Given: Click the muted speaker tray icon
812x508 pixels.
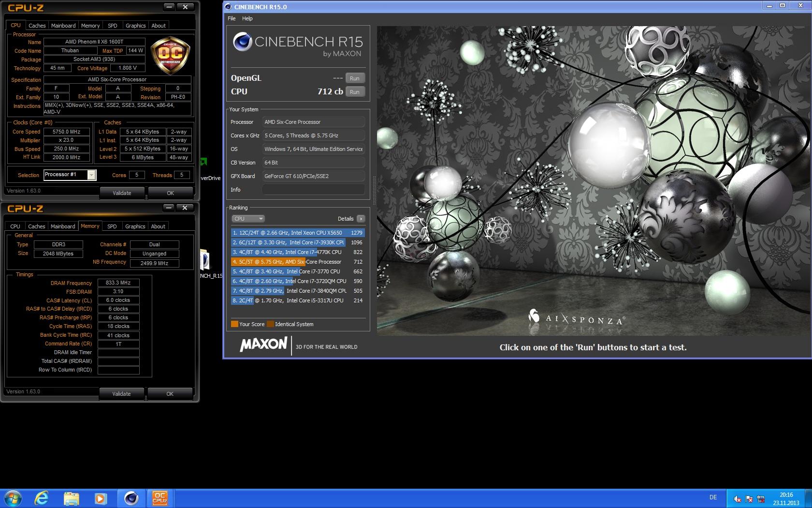Looking at the screenshot, I should coord(737,498).
